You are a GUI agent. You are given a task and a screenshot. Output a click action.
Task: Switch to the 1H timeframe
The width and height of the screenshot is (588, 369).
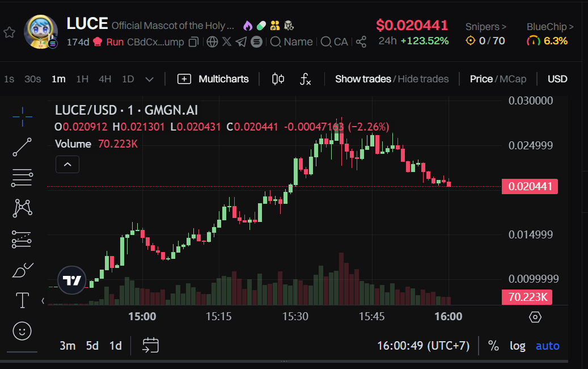81,79
